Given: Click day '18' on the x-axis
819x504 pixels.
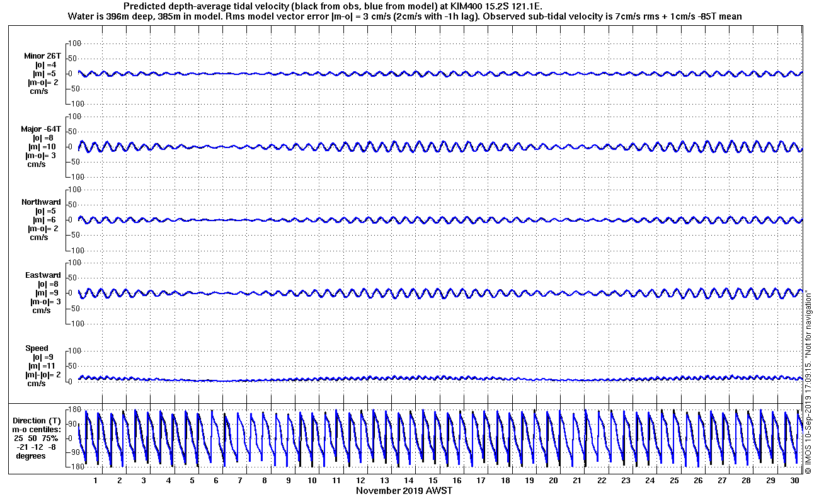Looking at the screenshot, I should coord(505,481).
